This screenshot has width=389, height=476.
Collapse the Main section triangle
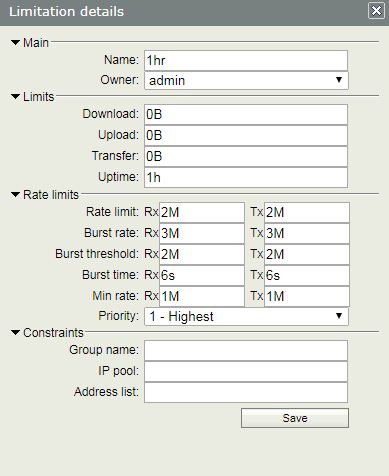coord(15,43)
